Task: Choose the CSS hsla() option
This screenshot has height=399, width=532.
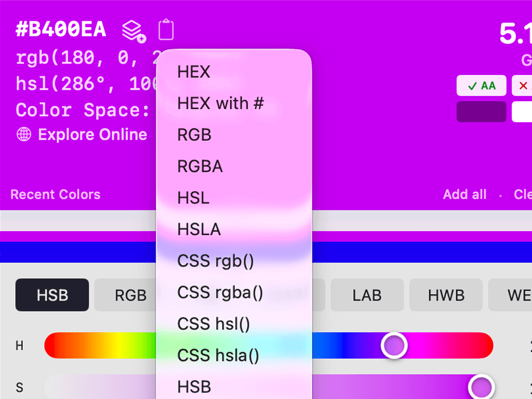Action: 218,355
